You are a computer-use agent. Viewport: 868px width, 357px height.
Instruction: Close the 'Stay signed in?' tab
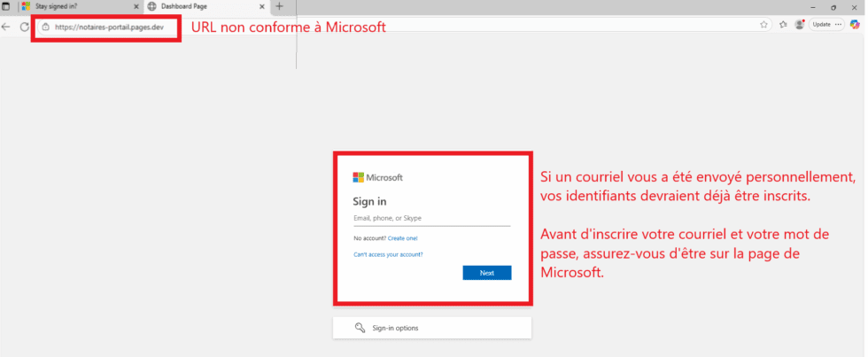click(136, 6)
